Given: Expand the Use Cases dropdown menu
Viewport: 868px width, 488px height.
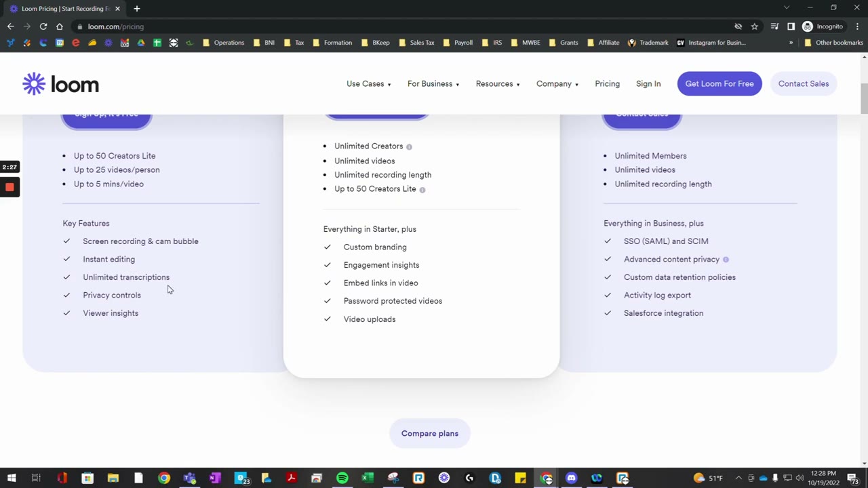Looking at the screenshot, I should [x=368, y=84].
